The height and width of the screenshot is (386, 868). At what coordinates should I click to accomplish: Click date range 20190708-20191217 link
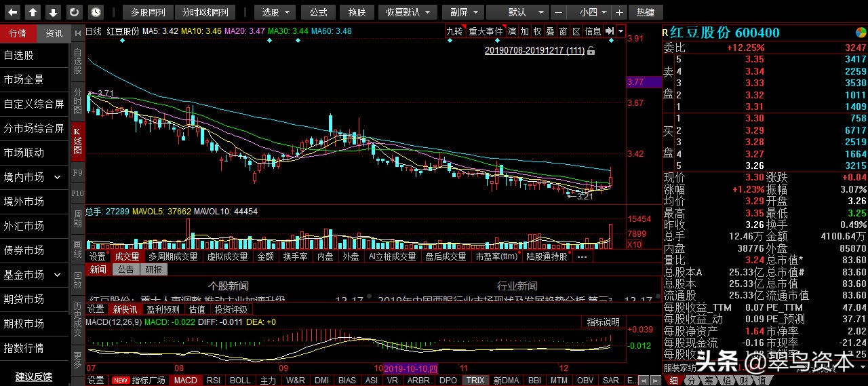click(x=534, y=51)
